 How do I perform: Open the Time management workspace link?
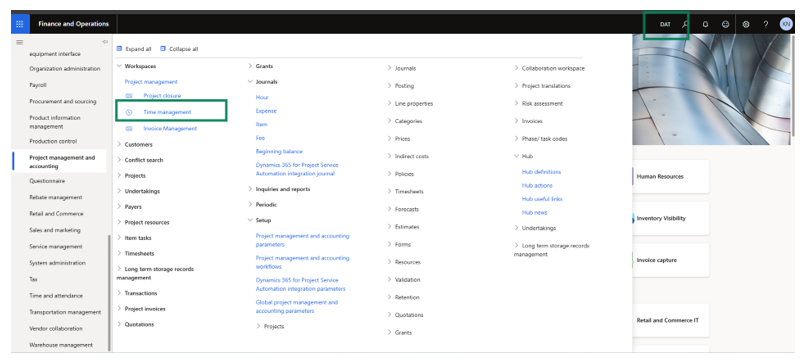(167, 112)
